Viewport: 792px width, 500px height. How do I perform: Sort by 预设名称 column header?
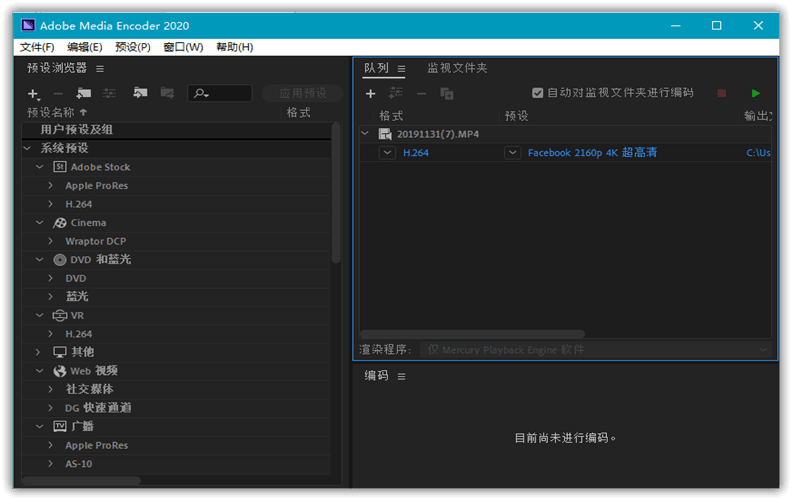coord(51,113)
